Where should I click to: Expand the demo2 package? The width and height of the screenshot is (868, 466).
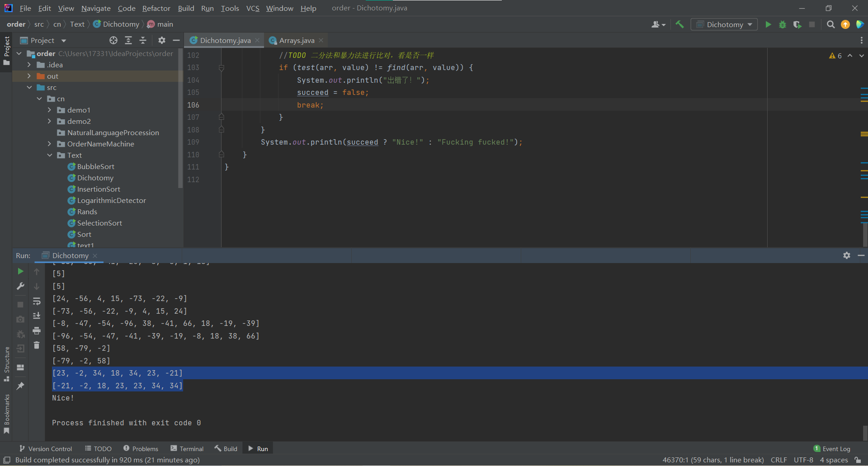point(49,121)
